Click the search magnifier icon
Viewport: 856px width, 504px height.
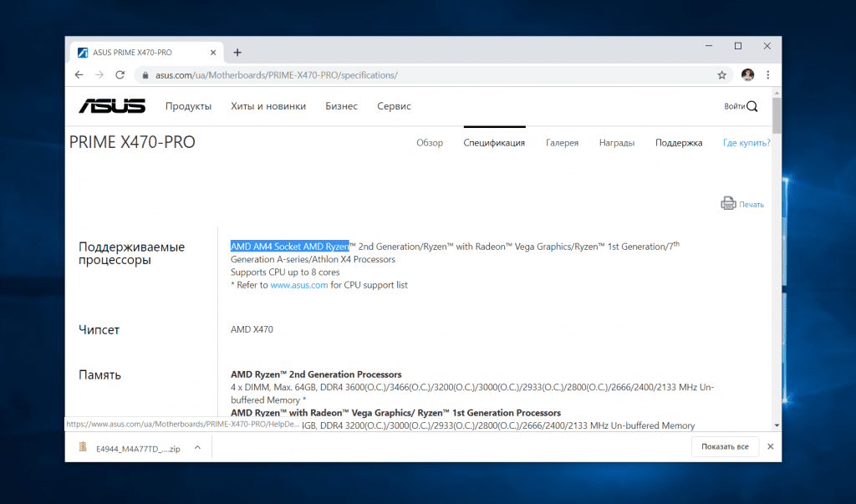click(x=752, y=106)
